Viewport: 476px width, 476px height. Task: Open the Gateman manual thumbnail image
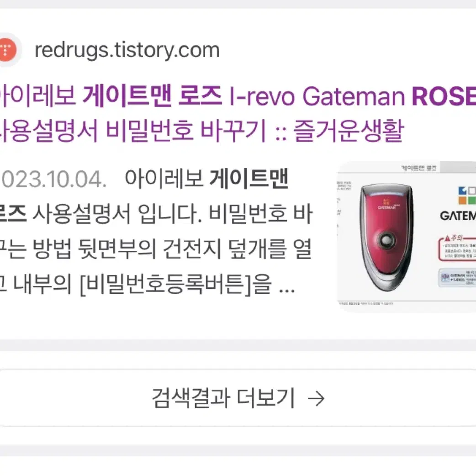coord(407,237)
